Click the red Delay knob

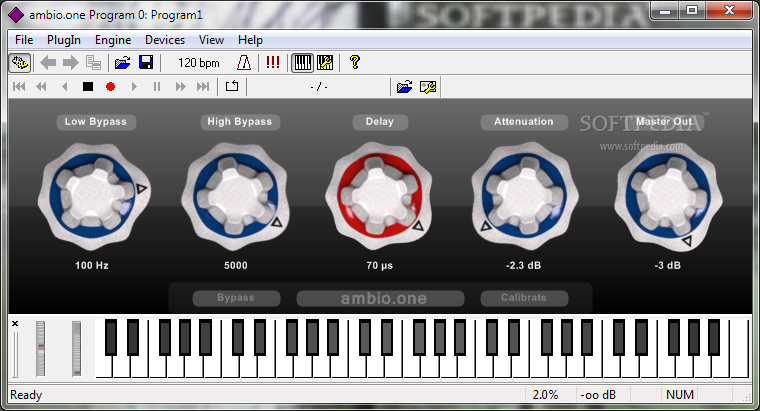pos(379,196)
